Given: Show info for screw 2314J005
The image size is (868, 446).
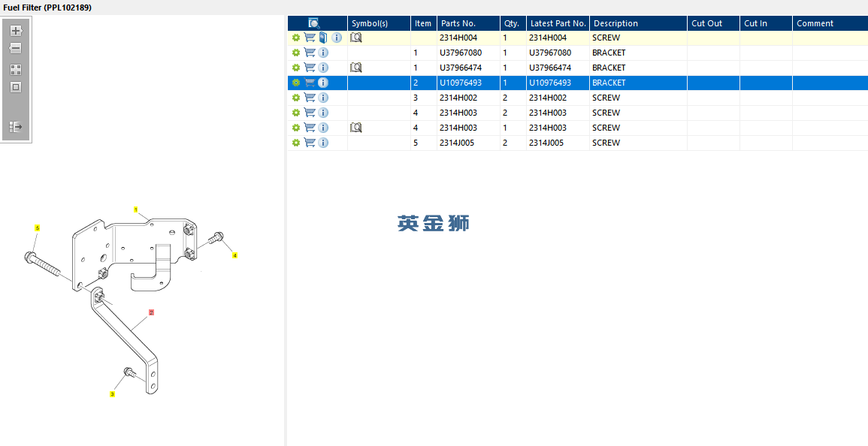Looking at the screenshot, I should point(324,142).
